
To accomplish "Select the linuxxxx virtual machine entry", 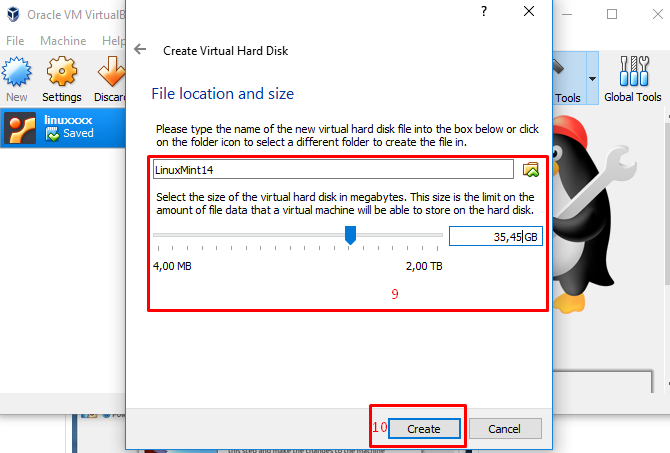I will point(63,128).
